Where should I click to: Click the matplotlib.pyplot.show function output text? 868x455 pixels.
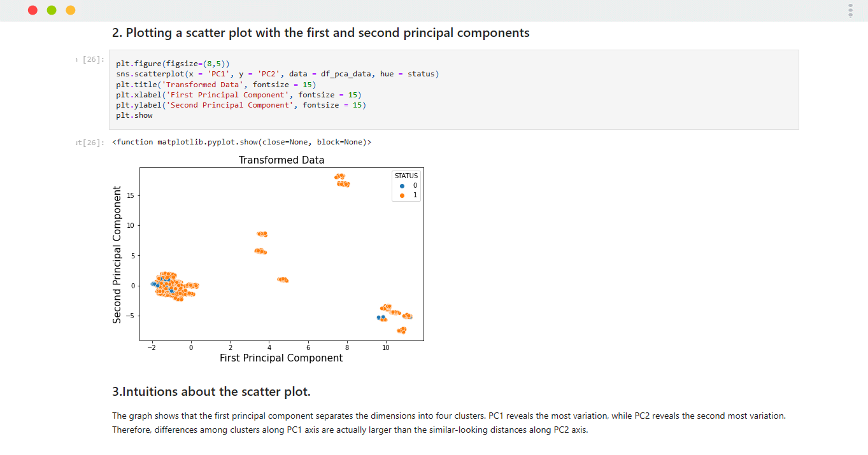coord(241,142)
